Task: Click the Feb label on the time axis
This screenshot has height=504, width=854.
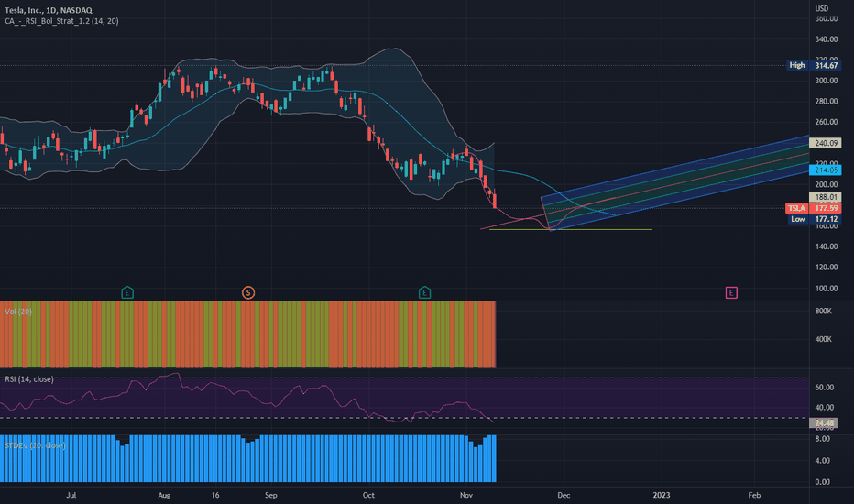Action: click(x=754, y=495)
